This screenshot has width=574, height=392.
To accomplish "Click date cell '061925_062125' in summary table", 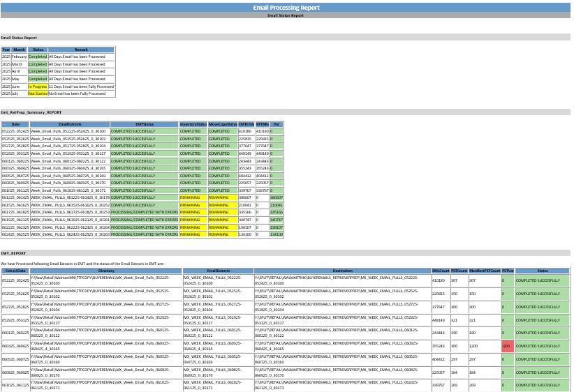I will (15, 220).
